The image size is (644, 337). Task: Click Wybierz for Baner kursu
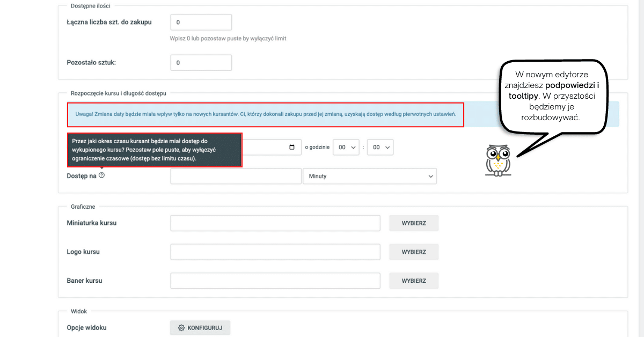pyautogui.click(x=414, y=281)
